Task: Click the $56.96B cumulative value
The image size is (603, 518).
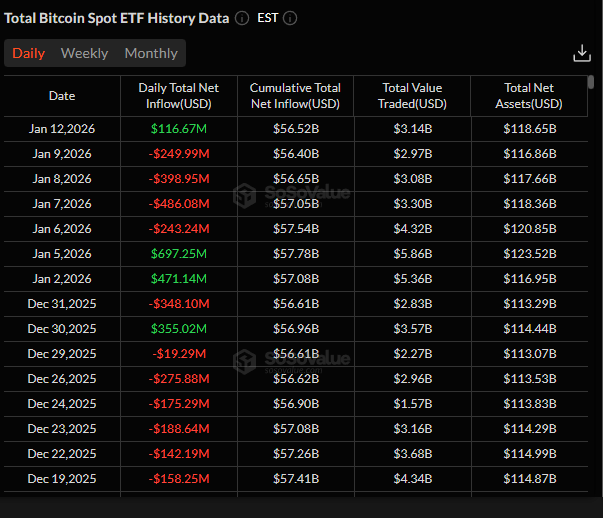Action: coord(296,329)
